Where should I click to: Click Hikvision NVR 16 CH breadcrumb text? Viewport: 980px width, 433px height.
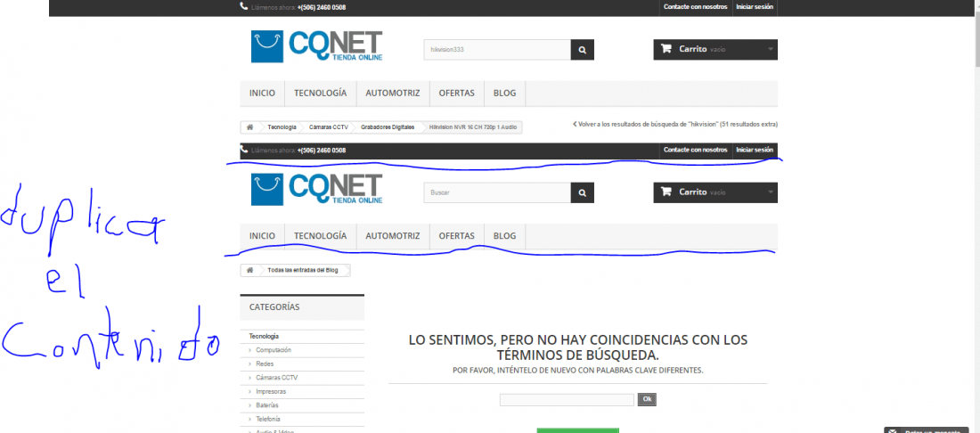[x=473, y=127]
